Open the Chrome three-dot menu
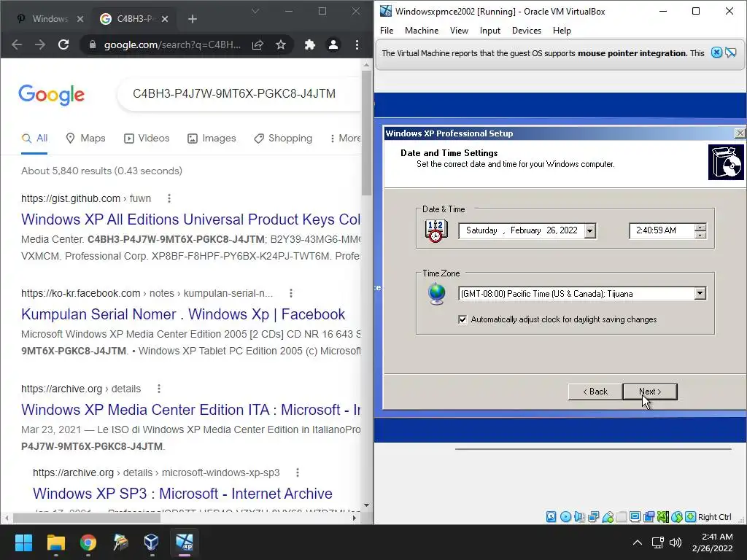The width and height of the screenshot is (747, 560). coord(357,44)
